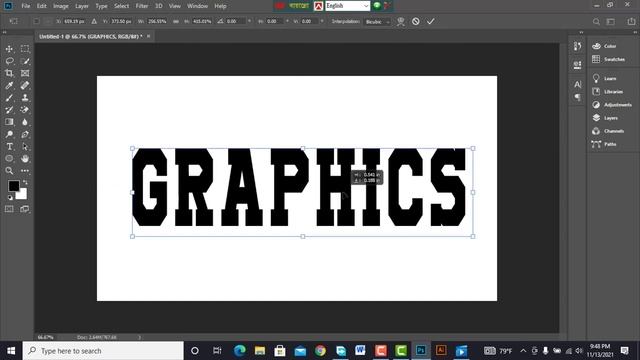Viewport: 640px width, 360px height.
Task: Open the Window menu
Action: (197, 6)
